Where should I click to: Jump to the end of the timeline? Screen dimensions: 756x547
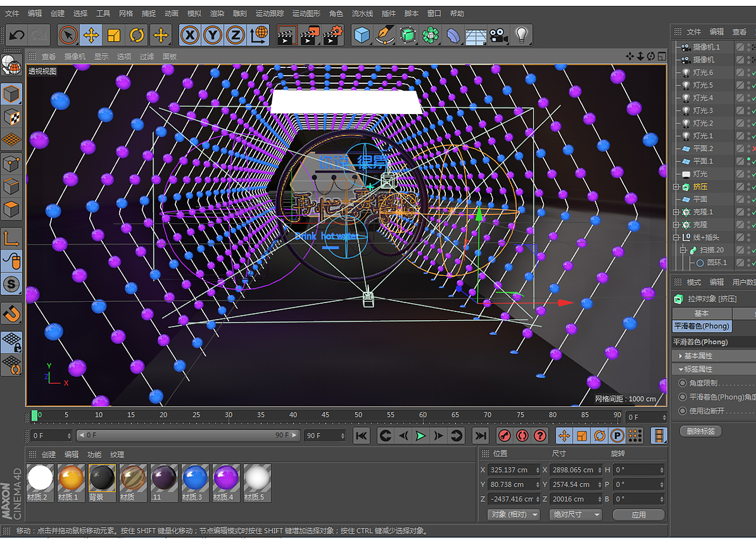(481, 436)
